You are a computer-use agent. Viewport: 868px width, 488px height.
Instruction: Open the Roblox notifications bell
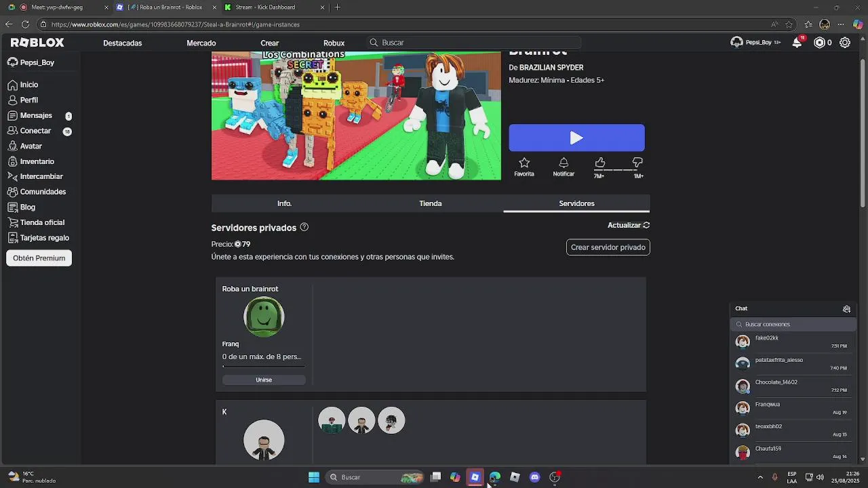[797, 42]
